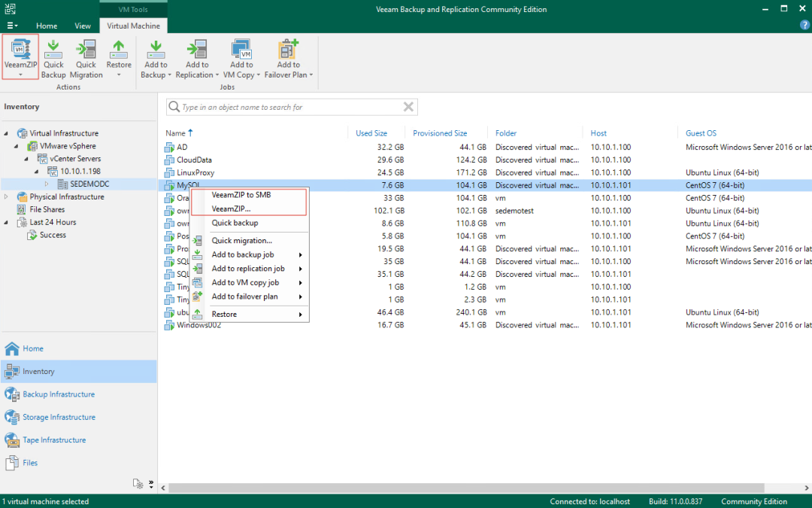Switch to the Home ribbon tab
The width and height of the screenshot is (812, 508).
[x=47, y=26]
